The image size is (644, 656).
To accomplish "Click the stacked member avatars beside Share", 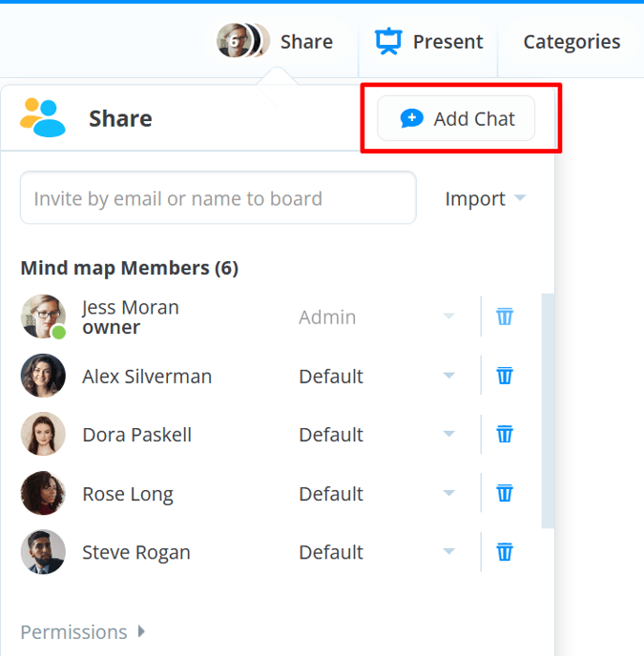I will tap(242, 41).
